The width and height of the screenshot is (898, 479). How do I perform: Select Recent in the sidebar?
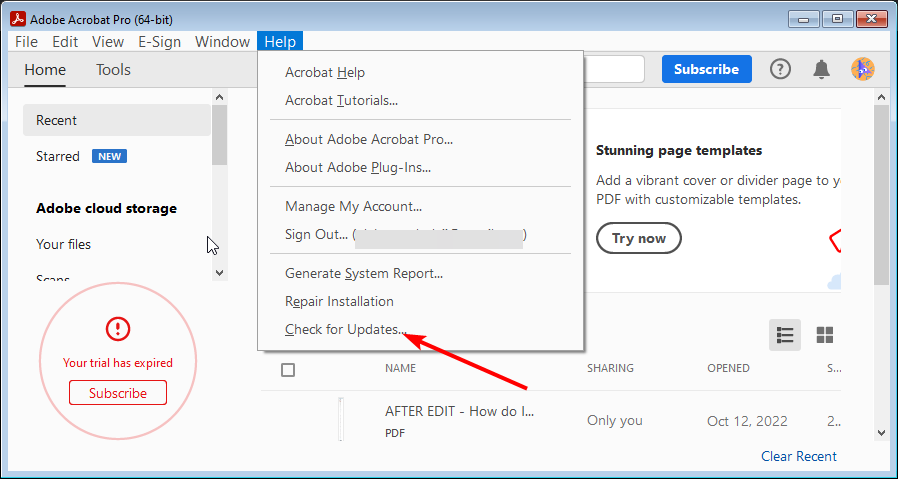tap(117, 120)
